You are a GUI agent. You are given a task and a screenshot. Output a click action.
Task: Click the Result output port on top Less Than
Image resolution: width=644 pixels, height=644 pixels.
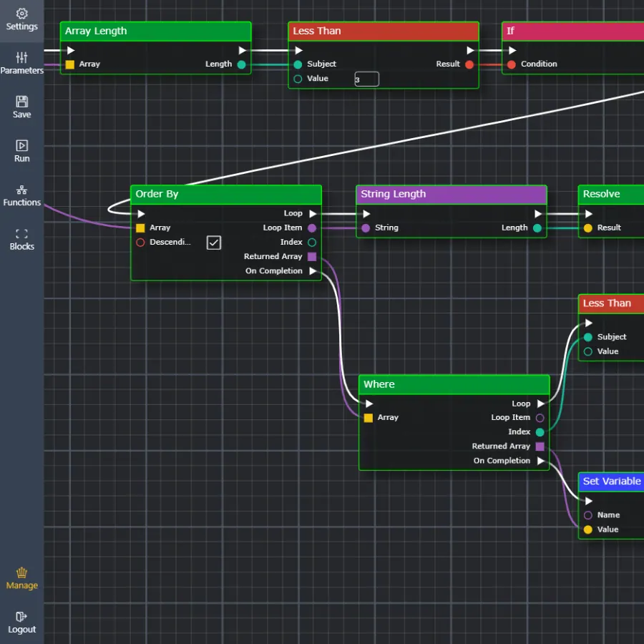pyautogui.click(x=469, y=64)
